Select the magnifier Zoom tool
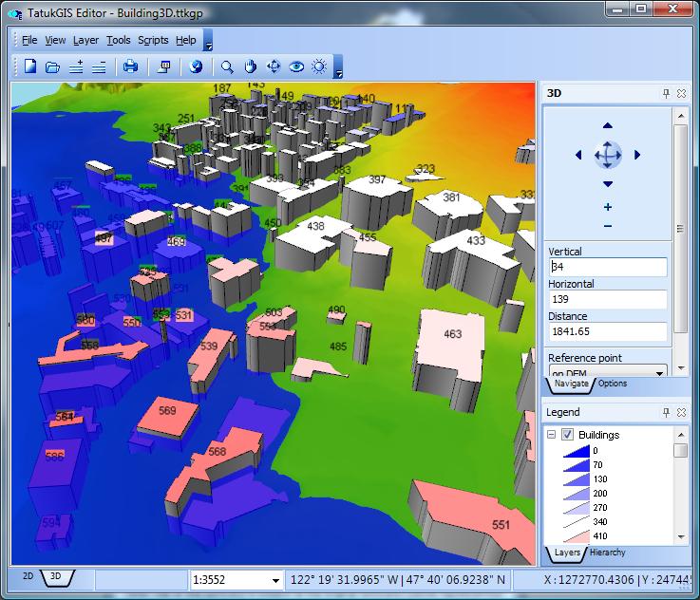Image resolution: width=700 pixels, height=600 pixels. click(x=227, y=66)
